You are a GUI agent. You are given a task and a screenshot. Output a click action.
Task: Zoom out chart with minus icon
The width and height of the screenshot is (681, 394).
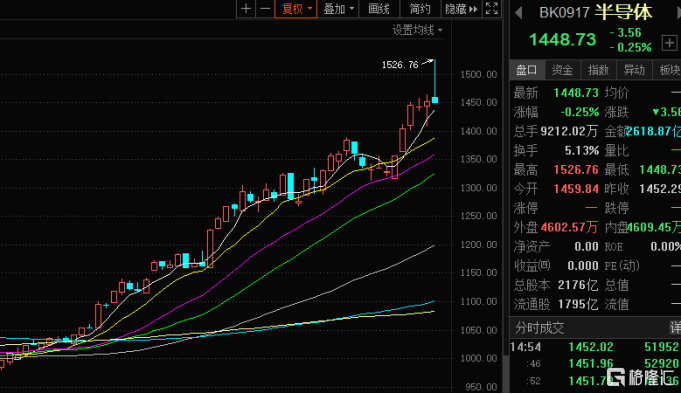point(265,9)
